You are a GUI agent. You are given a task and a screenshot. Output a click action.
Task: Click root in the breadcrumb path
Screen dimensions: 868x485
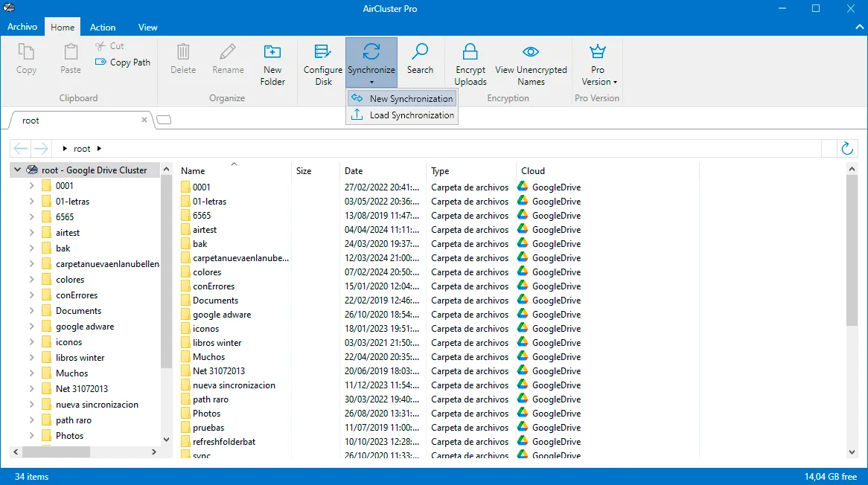pos(82,149)
